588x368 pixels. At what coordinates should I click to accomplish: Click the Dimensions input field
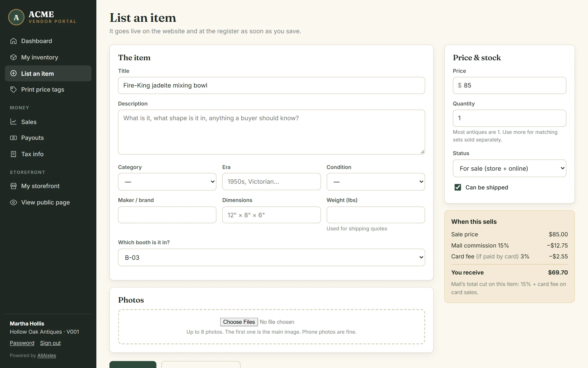pyautogui.click(x=271, y=215)
